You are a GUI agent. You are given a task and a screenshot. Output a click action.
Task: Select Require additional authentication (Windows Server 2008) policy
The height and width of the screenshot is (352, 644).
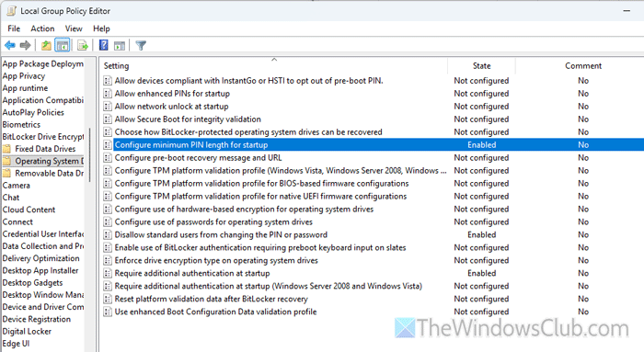point(269,286)
